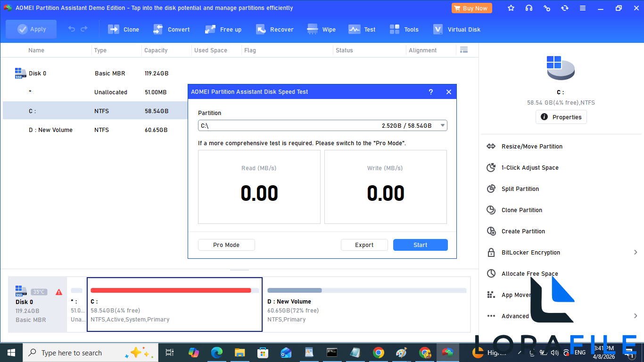Open the Virtual Disk feature

point(456,29)
